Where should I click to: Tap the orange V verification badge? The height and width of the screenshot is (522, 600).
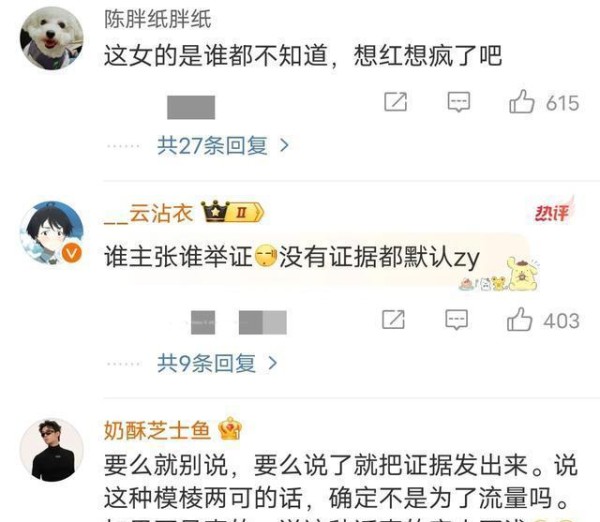click(72, 253)
